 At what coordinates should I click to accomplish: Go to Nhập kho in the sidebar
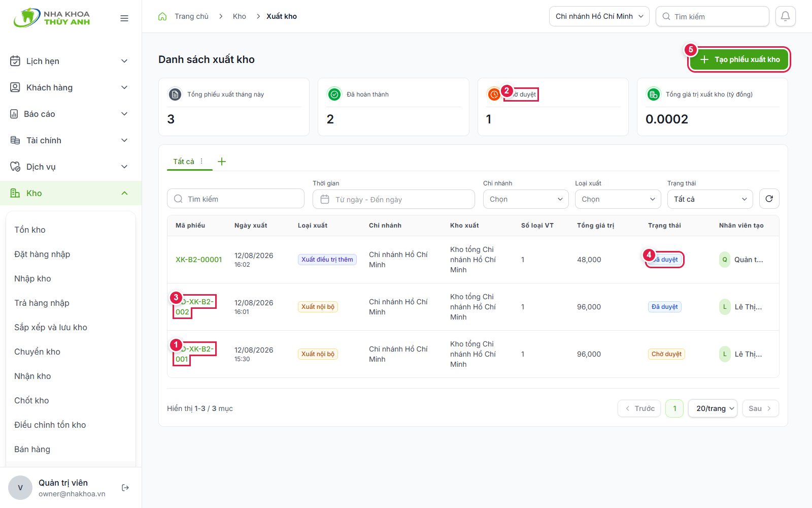(x=32, y=278)
